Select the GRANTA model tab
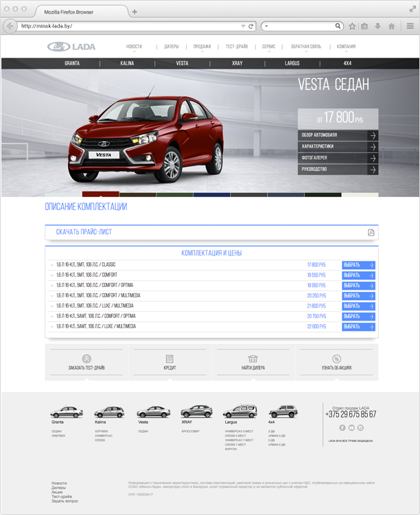Image resolution: width=420 pixels, height=515 pixels. pyautogui.click(x=72, y=63)
